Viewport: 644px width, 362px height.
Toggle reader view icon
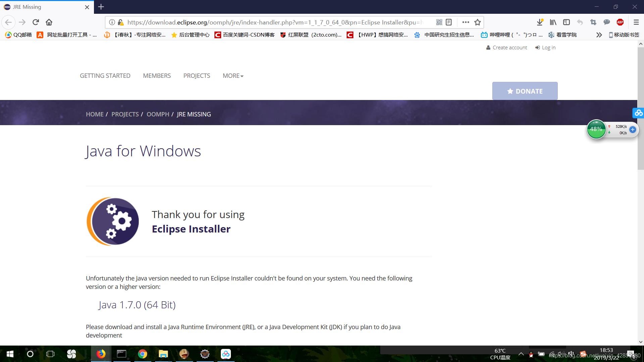coord(449,22)
